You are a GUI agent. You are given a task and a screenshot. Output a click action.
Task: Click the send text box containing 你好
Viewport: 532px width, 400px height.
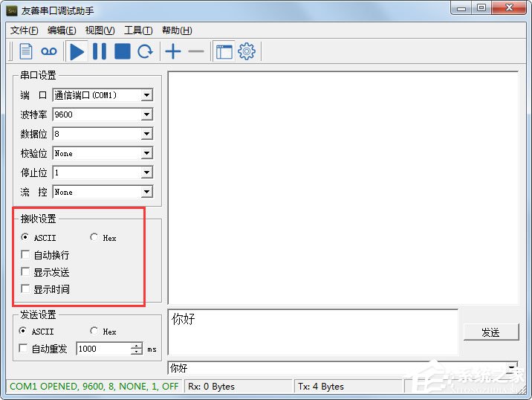pos(313,332)
